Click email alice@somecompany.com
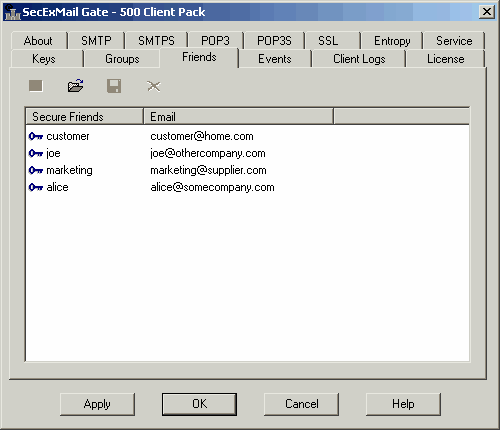This screenshot has height=430, width=500. point(212,187)
